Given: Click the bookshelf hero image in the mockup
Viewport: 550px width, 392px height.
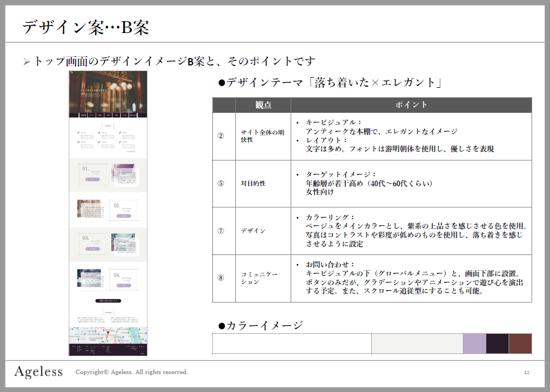Looking at the screenshot, I should pyautogui.click(x=108, y=91).
